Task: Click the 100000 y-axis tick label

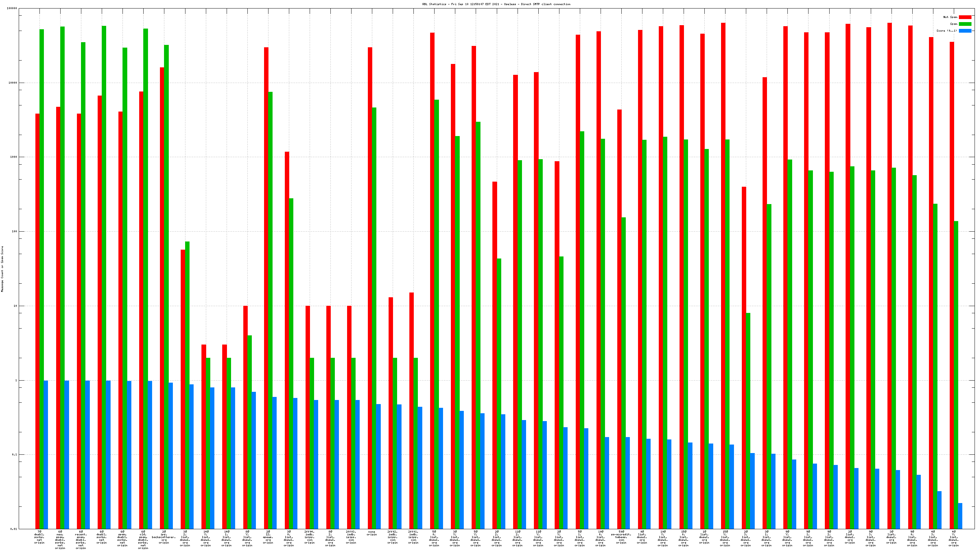Action: (x=12, y=9)
